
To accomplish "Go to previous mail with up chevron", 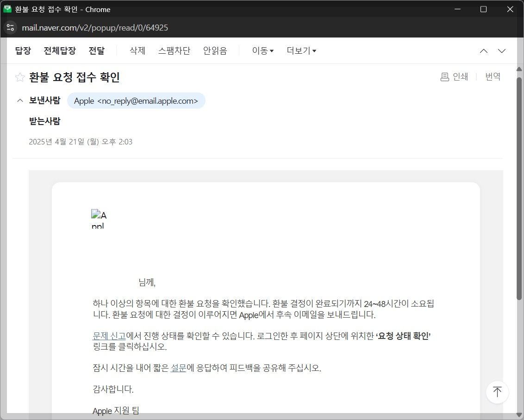I will pyautogui.click(x=484, y=51).
